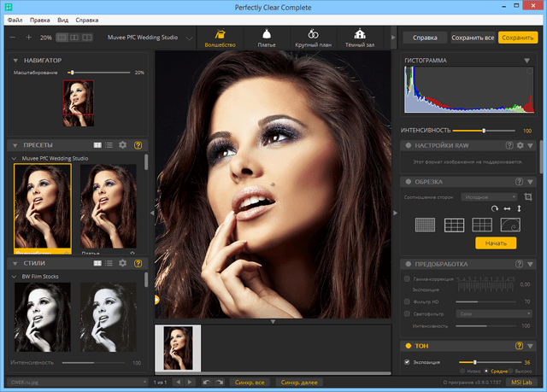Switch presets to grid view

(x=97, y=145)
